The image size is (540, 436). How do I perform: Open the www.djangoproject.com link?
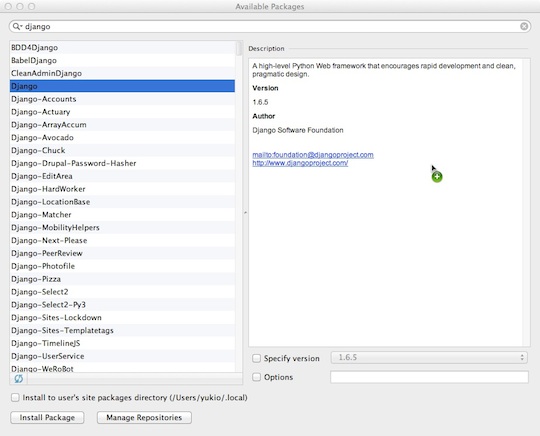click(300, 163)
